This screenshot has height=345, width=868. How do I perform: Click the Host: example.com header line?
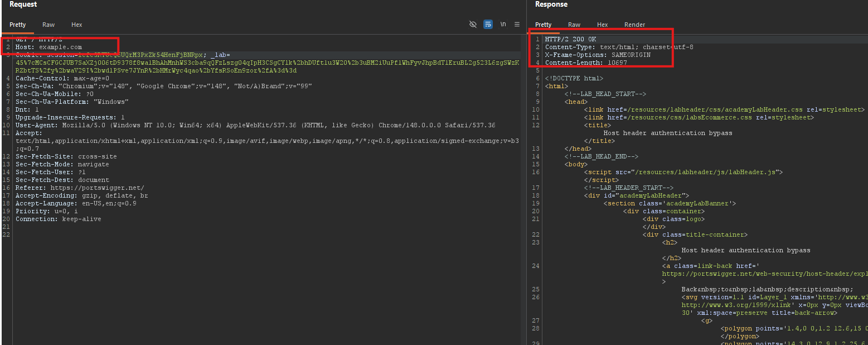49,47
